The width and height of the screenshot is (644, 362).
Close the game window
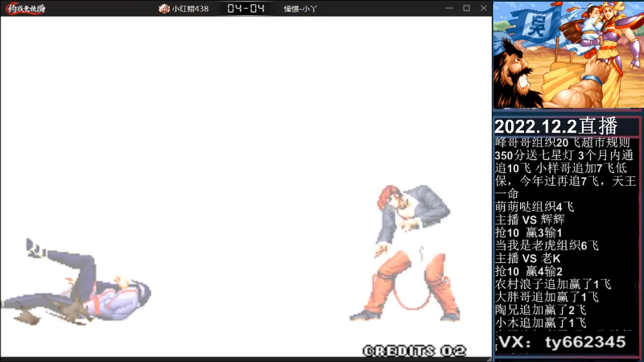(x=484, y=8)
